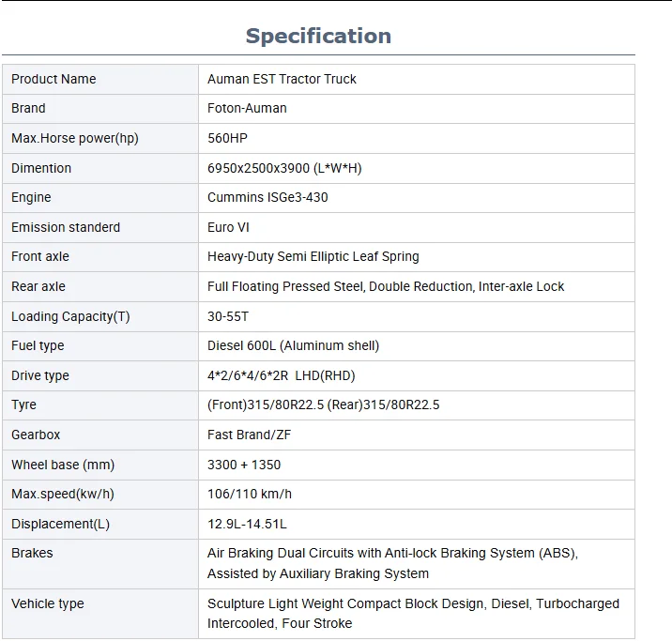
Task: Click the Max.speed row label
Action: 63,494
